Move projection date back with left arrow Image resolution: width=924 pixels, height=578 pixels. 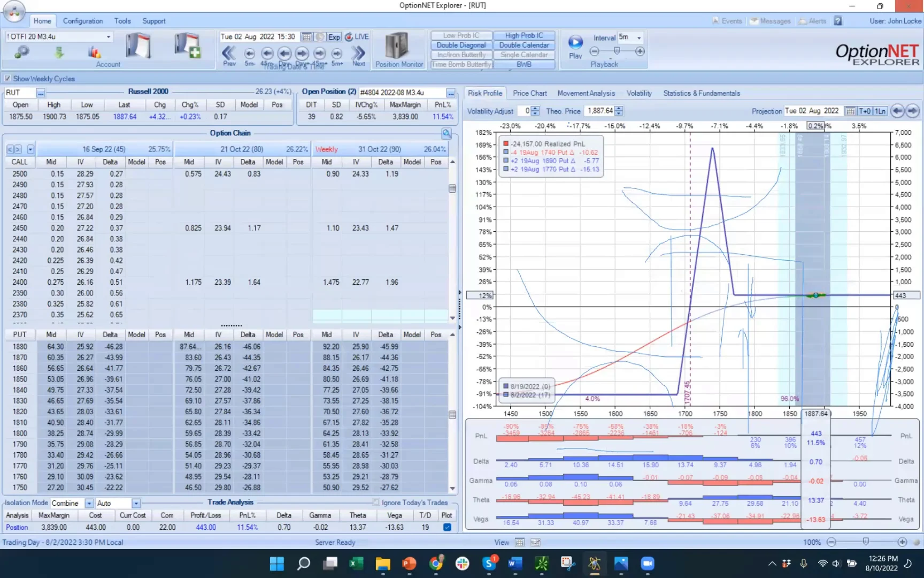897,111
